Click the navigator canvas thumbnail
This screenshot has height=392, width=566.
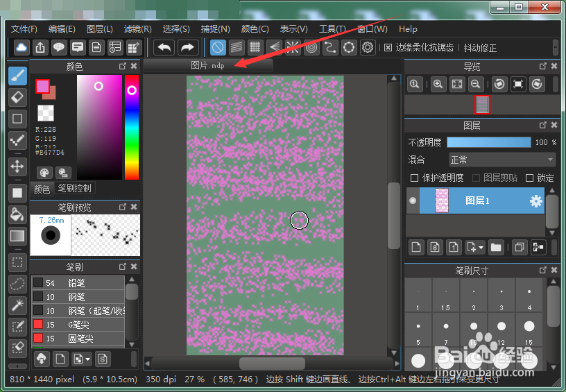(482, 105)
